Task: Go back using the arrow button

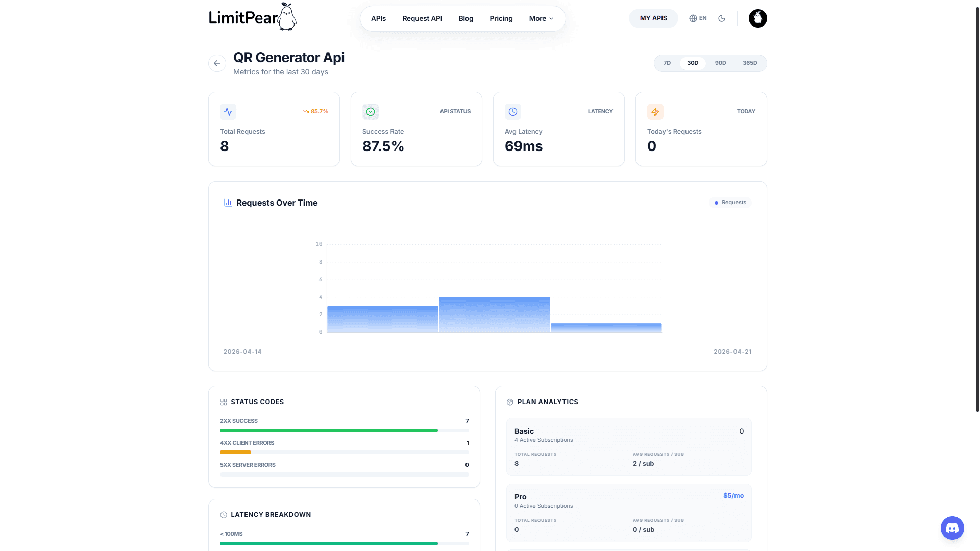Action: coord(217,63)
